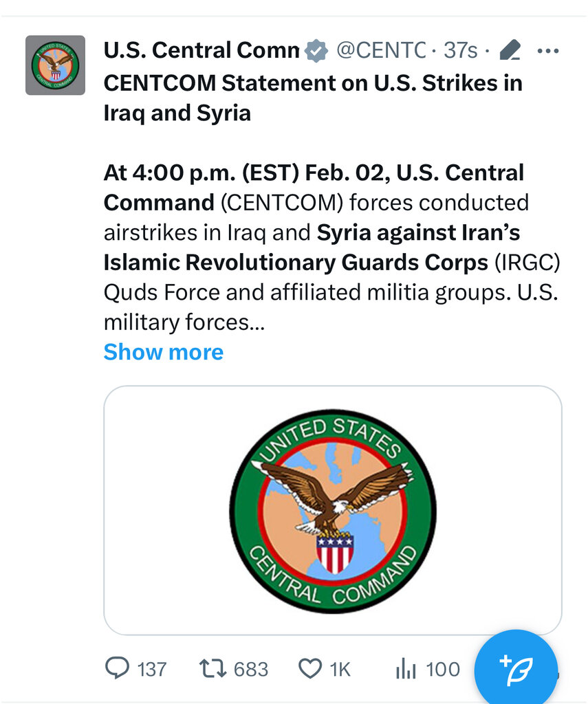Click the 100 views count

click(x=443, y=670)
